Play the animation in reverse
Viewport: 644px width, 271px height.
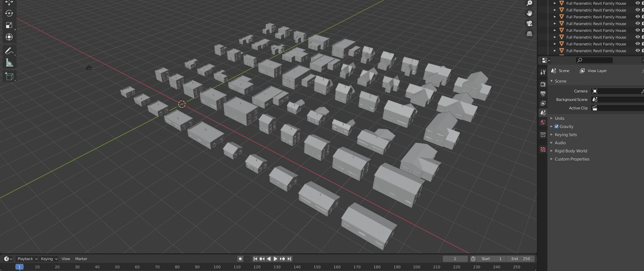pyautogui.click(x=269, y=259)
